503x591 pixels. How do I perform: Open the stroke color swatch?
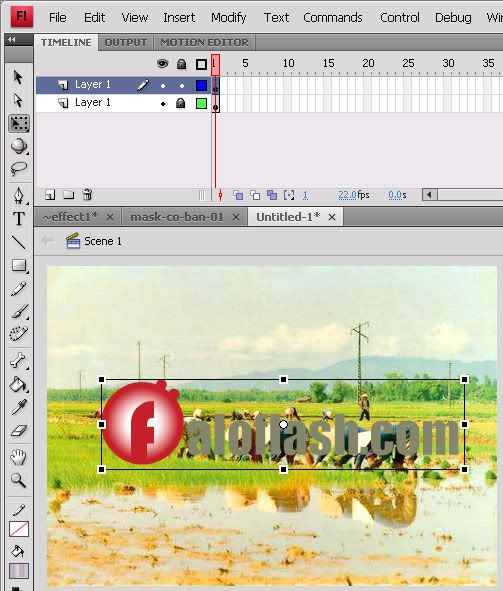19,529
